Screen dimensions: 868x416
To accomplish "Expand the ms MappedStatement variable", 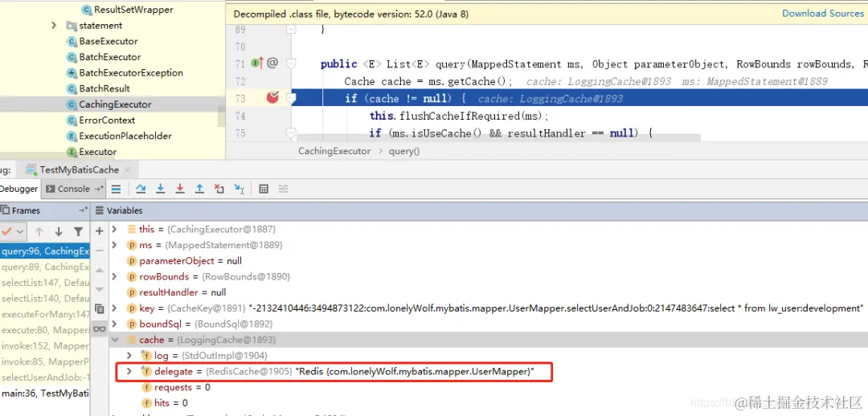I will 115,244.
